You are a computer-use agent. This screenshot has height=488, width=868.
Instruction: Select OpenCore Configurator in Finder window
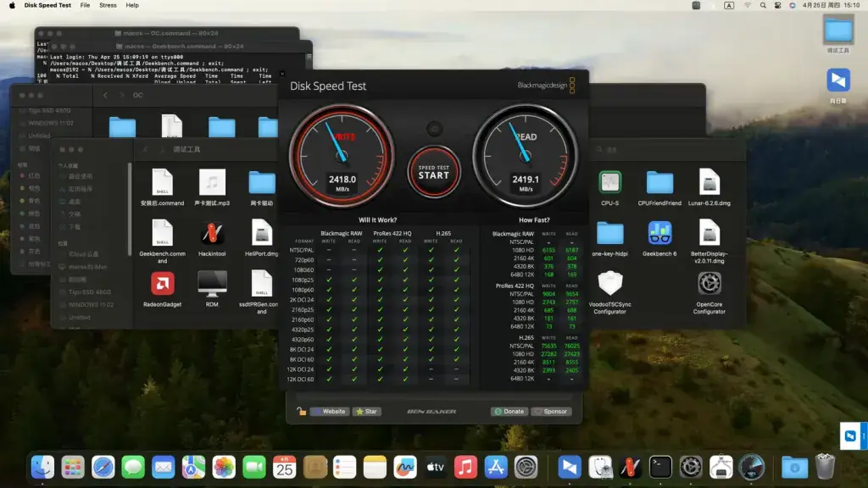pos(709,292)
